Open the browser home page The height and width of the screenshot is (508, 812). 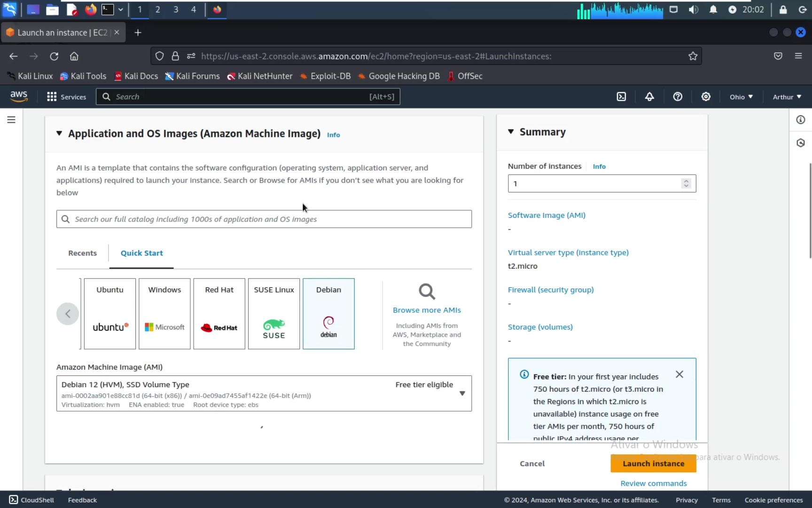coord(74,56)
